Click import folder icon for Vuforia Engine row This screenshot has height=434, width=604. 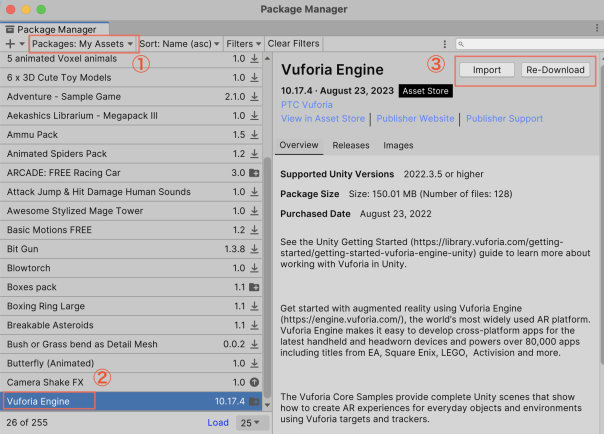(254, 402)
